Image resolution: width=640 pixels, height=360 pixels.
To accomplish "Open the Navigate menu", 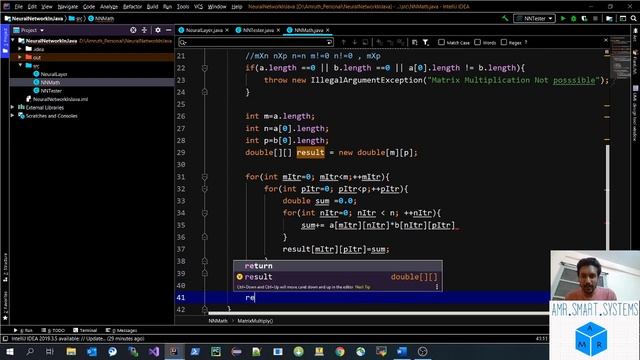I will pyautogui.click(x=68, y=7).
